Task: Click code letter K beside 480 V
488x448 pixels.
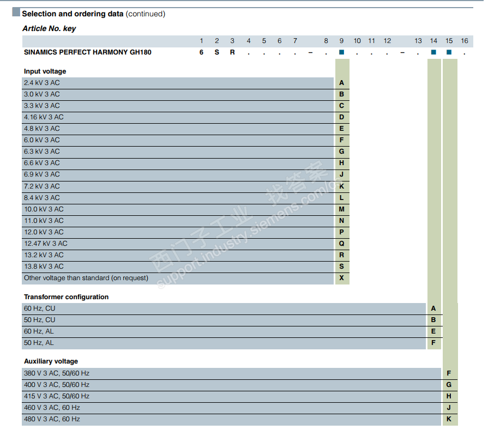Action: (449, 419)
